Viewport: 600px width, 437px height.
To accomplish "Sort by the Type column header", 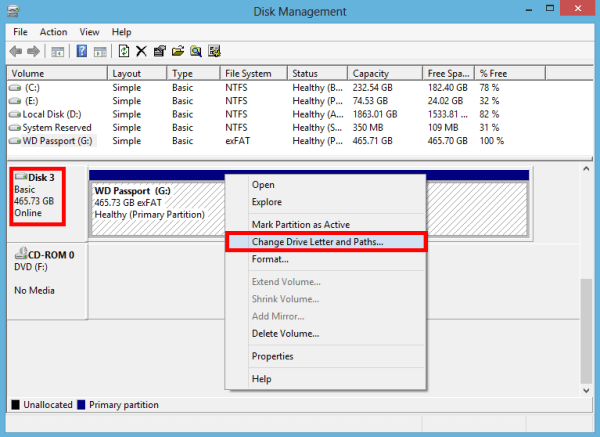I will (x=194, y=73).
